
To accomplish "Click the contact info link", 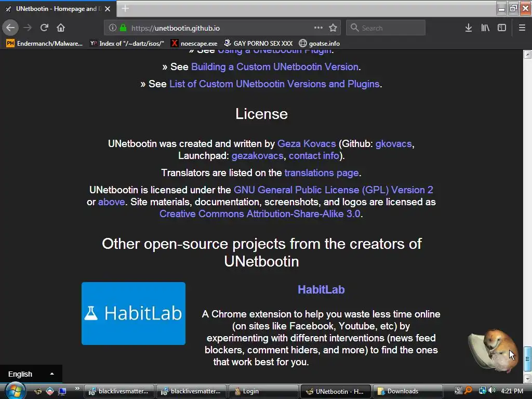I will (314, 156).
